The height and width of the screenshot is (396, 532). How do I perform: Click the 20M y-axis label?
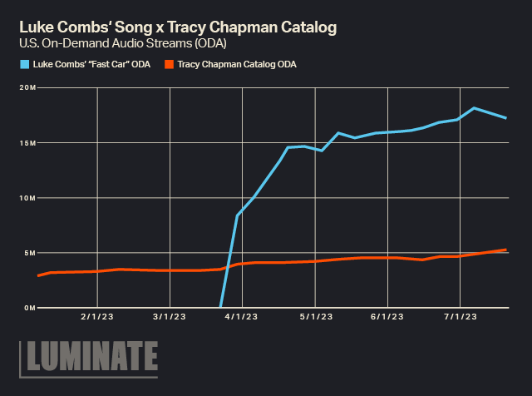[27, 88]
